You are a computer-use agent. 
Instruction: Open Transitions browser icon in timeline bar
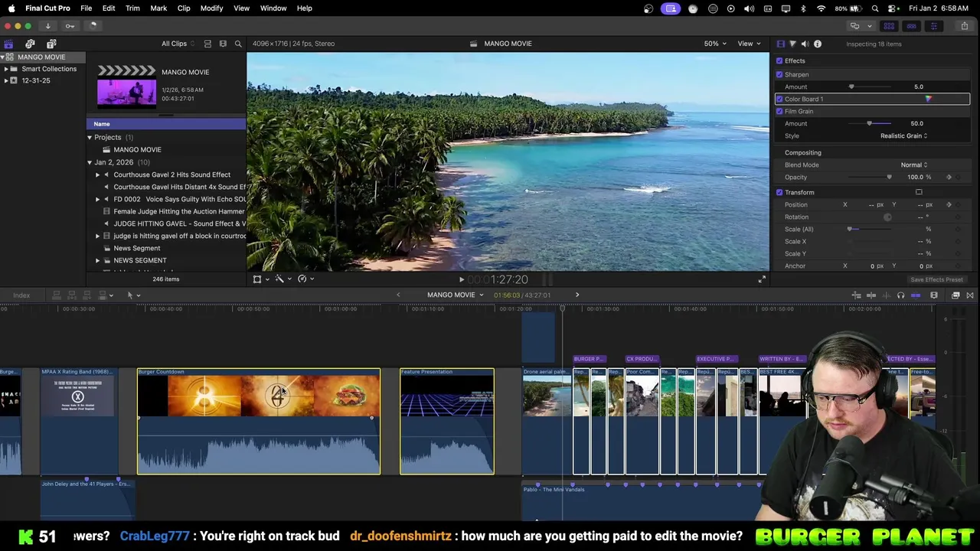(970, 295)
